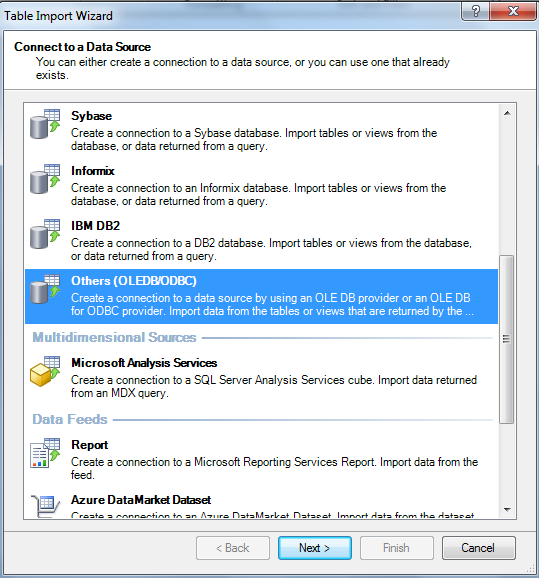
Task: Select the Informix data source title
Action: coord(93,171)
